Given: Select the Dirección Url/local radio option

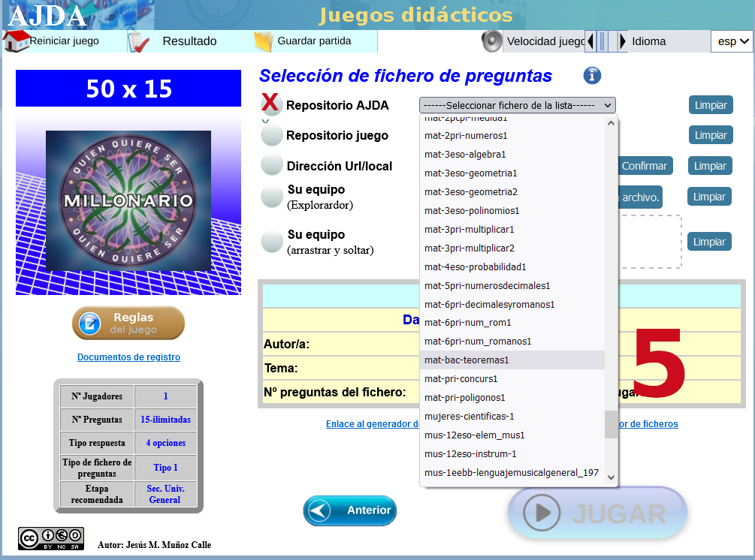Looking at the screenshot, I should pyautogui.click(x=271, y=165).
